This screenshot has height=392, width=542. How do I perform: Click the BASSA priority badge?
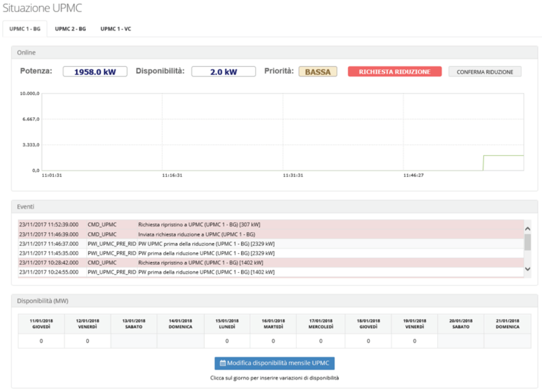[x=318, y=72]
